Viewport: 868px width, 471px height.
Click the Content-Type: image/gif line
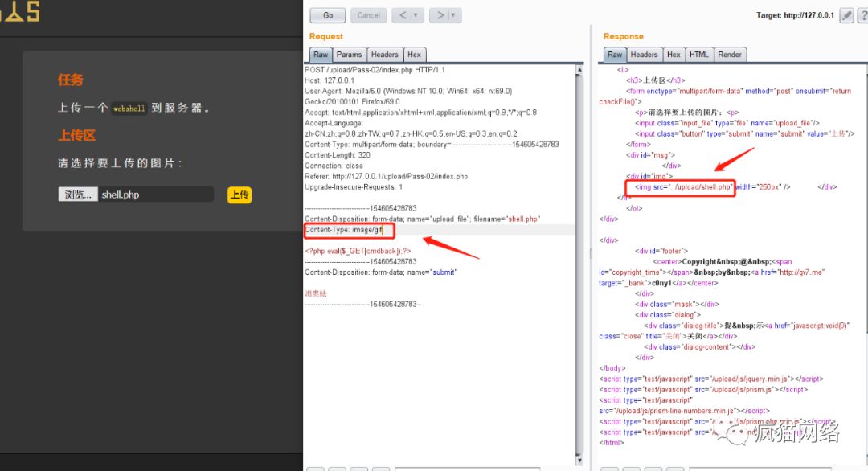(x=344, y=230)
